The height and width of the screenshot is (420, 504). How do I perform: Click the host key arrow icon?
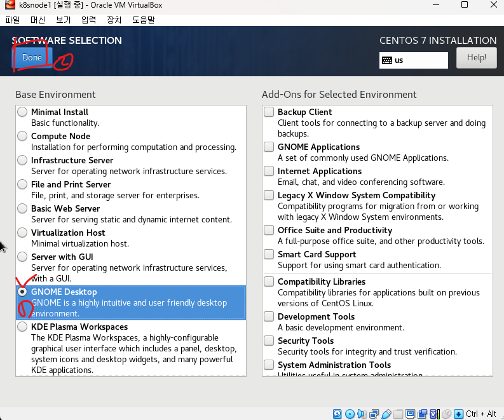(459, 414)
